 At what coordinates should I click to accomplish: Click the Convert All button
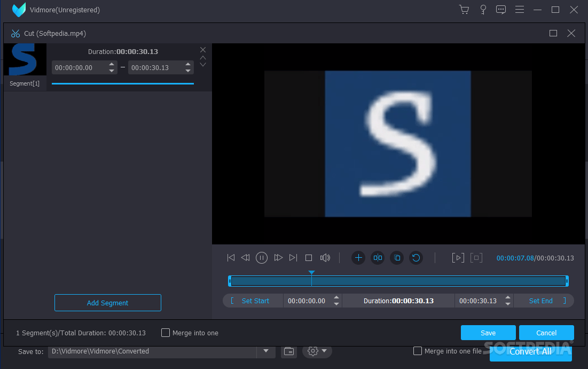[530, 351]
